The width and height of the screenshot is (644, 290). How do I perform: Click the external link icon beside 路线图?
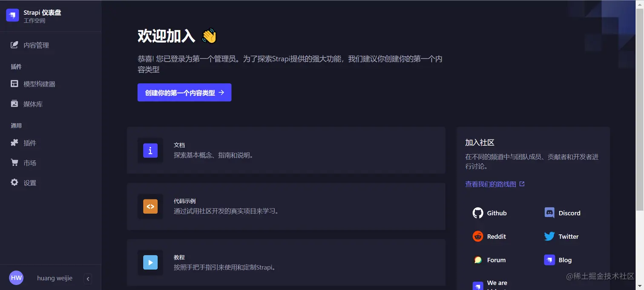tap(522, 184)
